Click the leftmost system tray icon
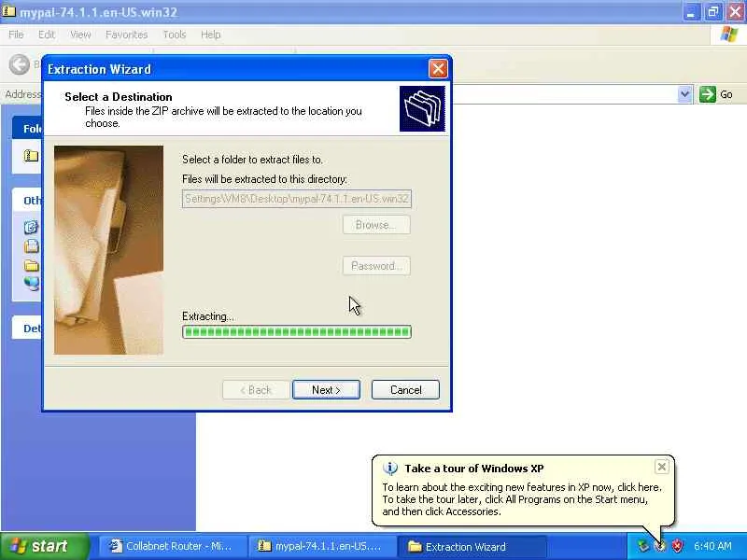 click(x=643, y=546)
